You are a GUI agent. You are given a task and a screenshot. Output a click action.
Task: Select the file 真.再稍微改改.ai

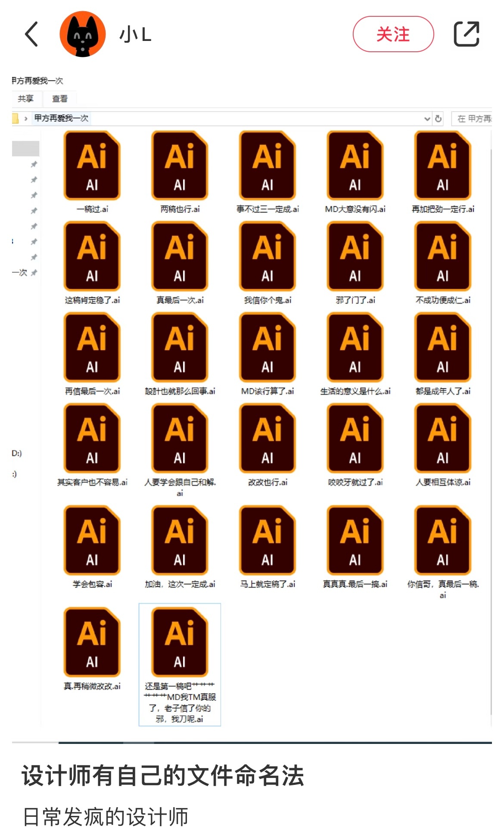[x=92, y=650]
